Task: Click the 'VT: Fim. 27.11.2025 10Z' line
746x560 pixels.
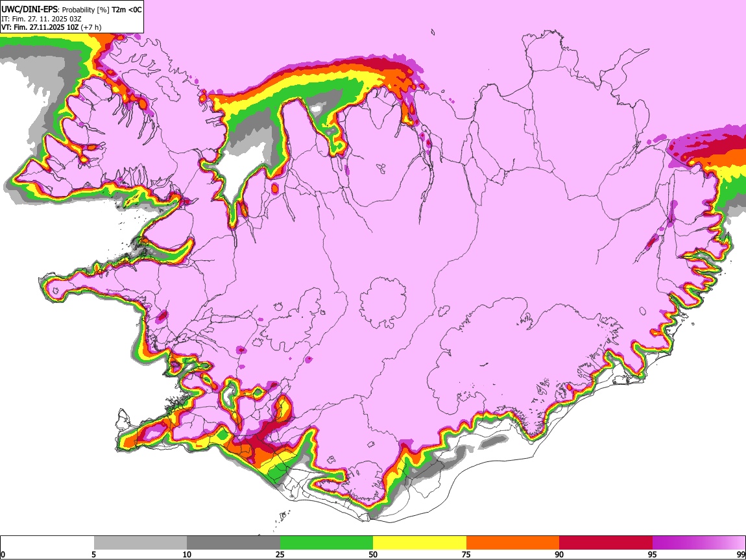Action: pyautogui.click(x=40, y=27)
